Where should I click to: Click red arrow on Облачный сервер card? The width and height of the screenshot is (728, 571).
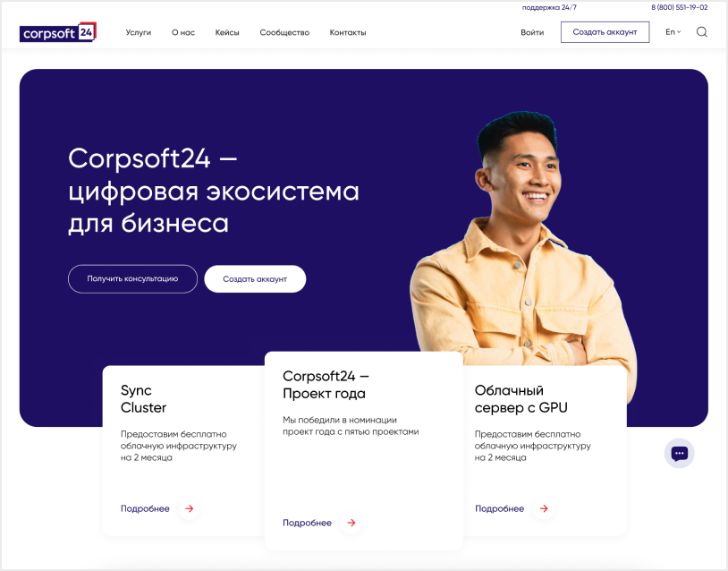544,508
